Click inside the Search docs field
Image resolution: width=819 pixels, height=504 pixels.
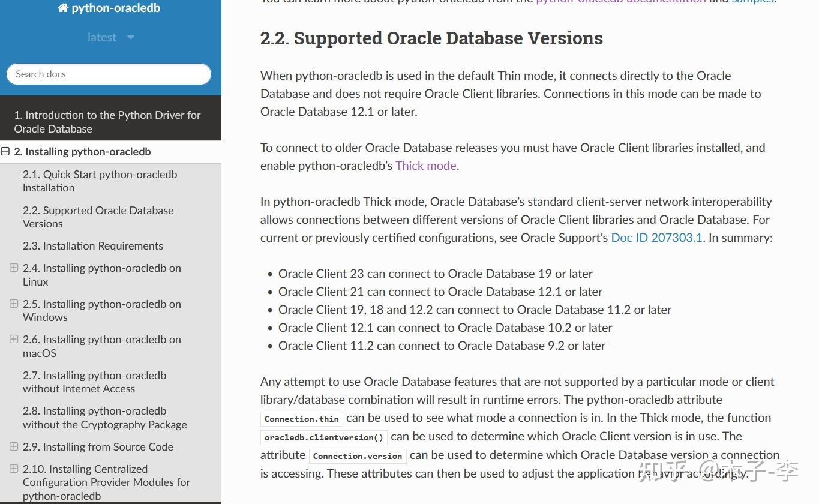(108, 74)
